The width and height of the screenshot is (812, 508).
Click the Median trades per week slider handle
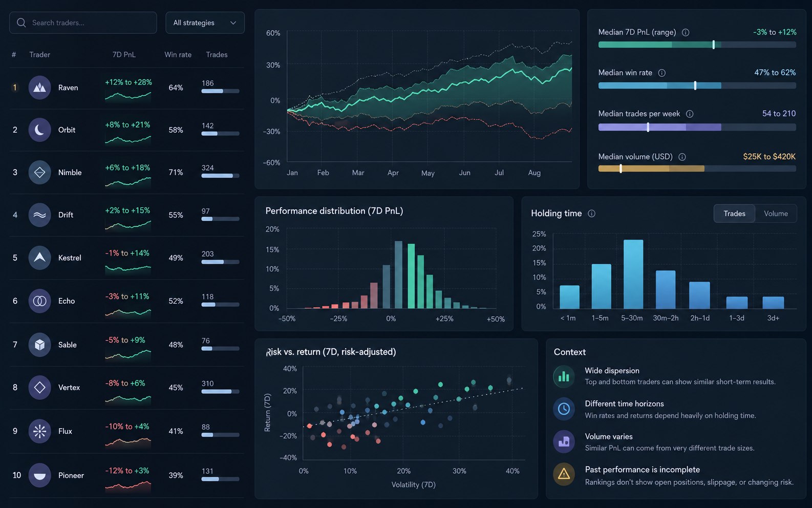[x=648, y=127]
